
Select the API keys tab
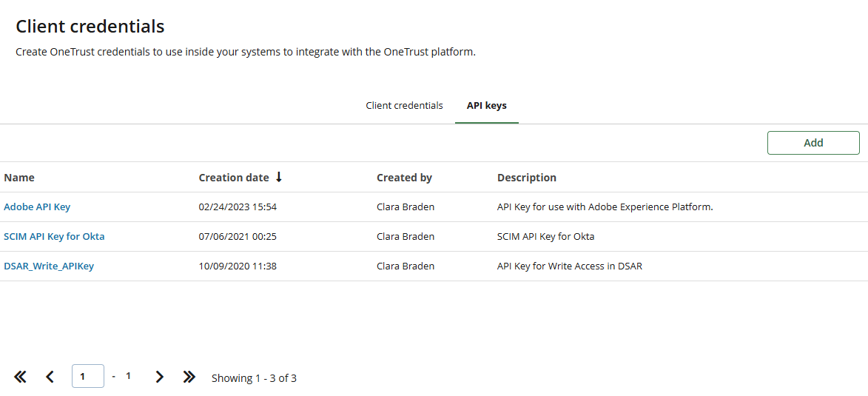486,106
